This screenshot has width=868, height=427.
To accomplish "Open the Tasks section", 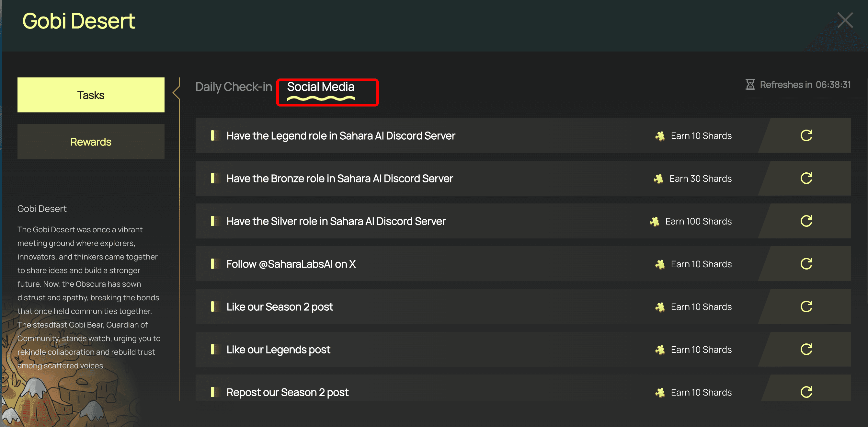I will [x=91, y=95].
